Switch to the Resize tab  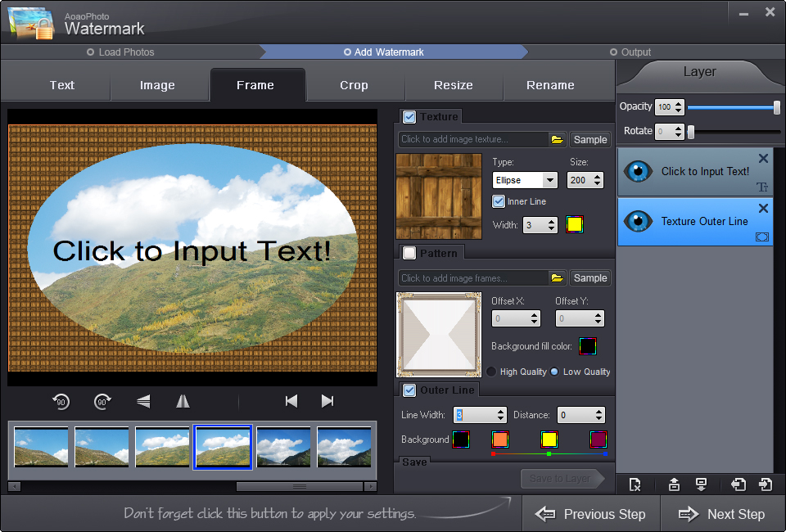(454, 84)
